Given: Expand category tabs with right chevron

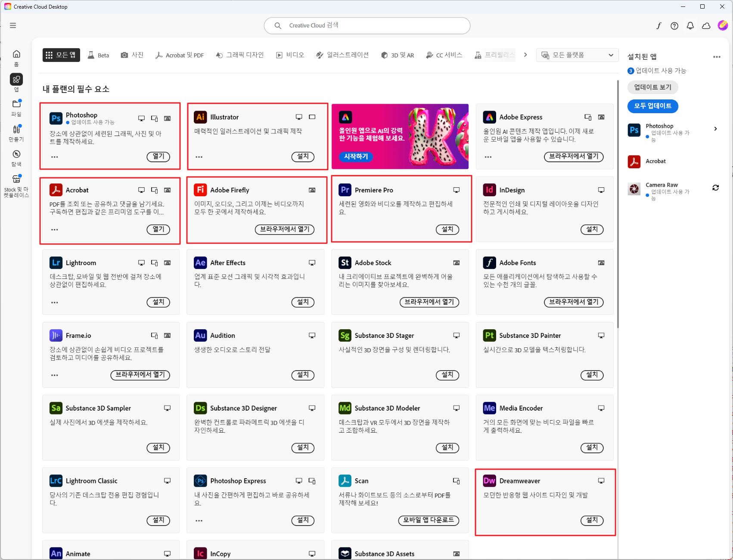Looking at the screenshot, I should pos(525,55).
